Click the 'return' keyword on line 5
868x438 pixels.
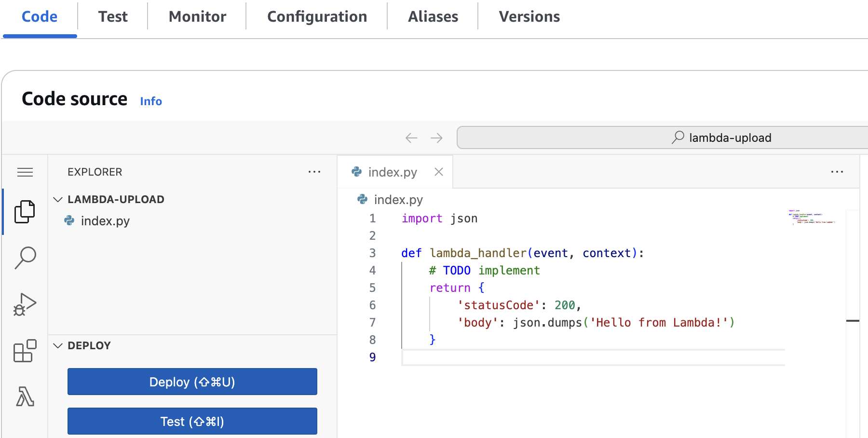[x=450, y=288]
